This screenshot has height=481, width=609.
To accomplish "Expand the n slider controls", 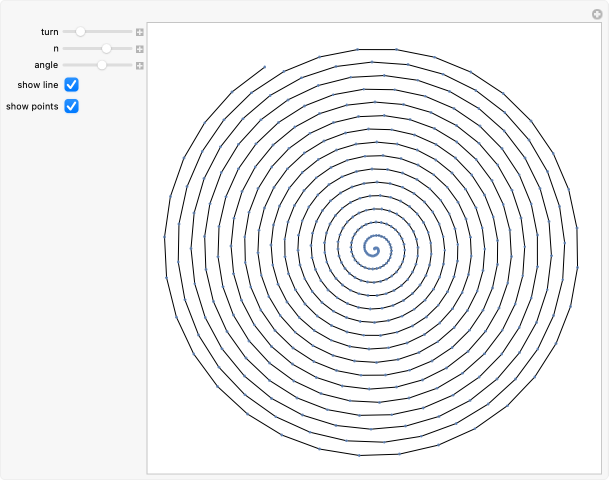I will (x=140, y=48).
